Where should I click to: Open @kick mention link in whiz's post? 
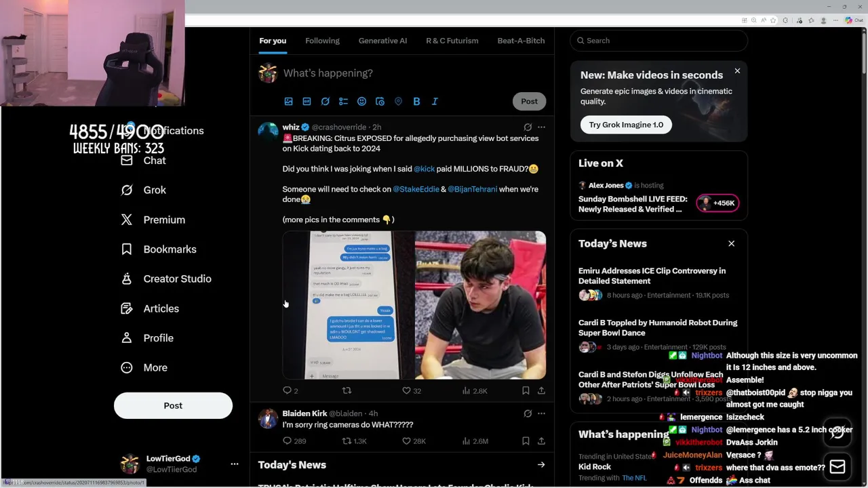pos(424,169)
